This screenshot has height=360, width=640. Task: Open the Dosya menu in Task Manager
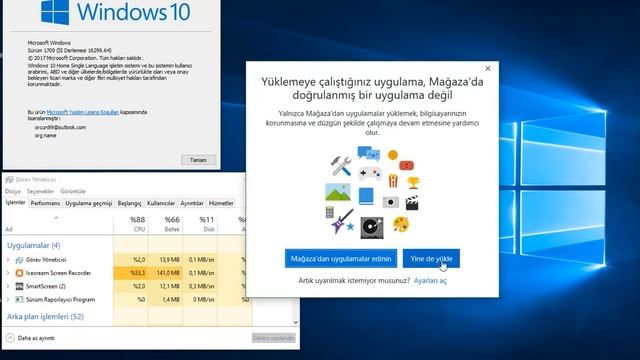(x=13, y=191)
